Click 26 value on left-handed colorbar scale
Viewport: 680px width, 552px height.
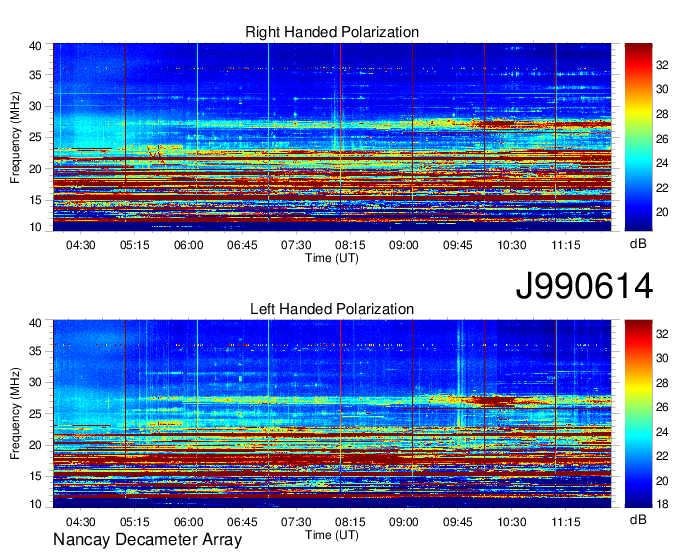tap(662, 407)
